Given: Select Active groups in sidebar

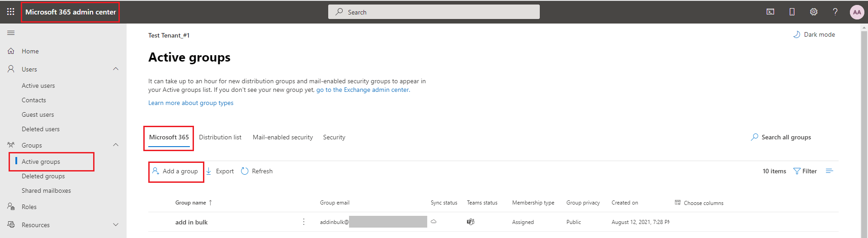Looking at the screenshot, I should pyautogui.click(x=41, y=162).
